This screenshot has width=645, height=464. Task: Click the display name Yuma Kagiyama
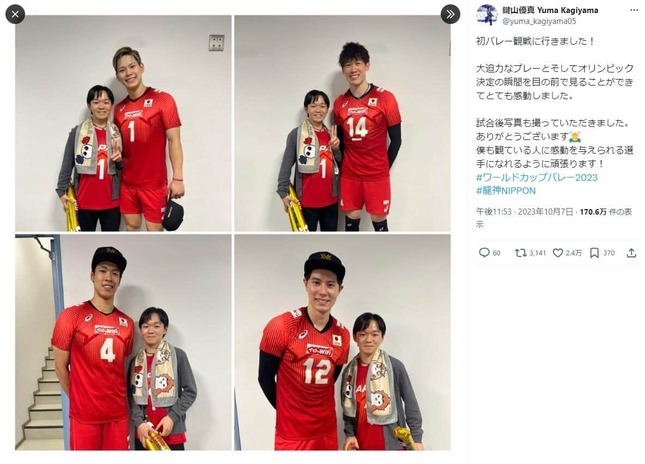pos(550,10)
